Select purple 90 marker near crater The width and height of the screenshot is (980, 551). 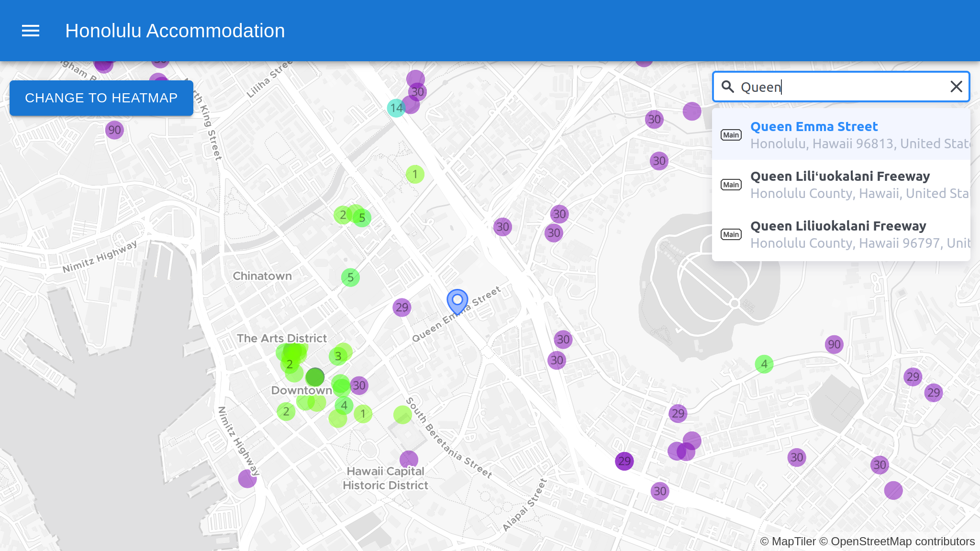tap(834, 344)
